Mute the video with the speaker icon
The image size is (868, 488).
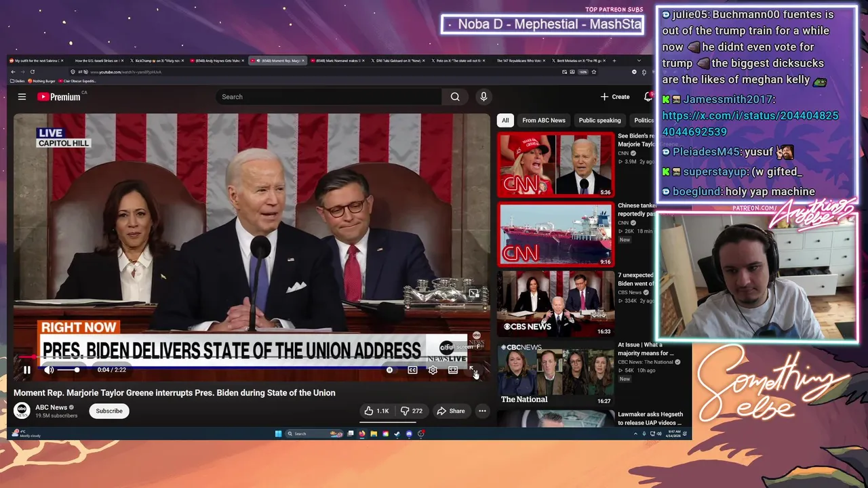coord(49,370)
